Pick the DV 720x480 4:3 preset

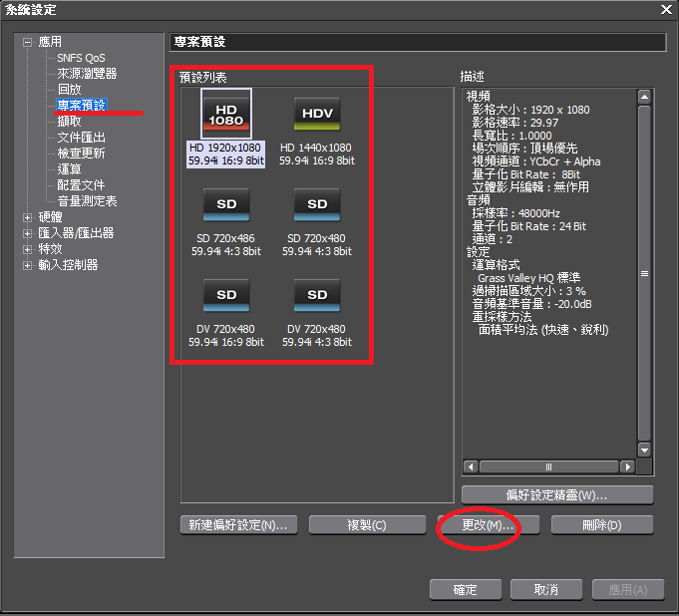317,295
